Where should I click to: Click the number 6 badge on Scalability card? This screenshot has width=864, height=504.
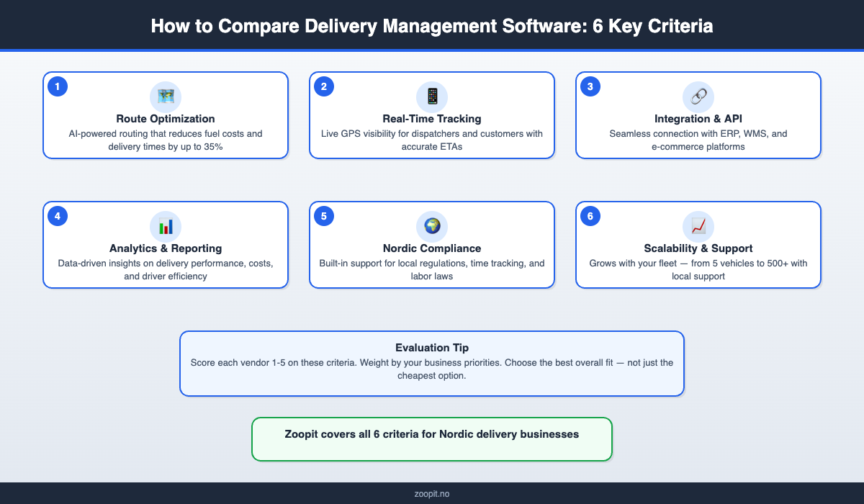(x=590, y=215)
